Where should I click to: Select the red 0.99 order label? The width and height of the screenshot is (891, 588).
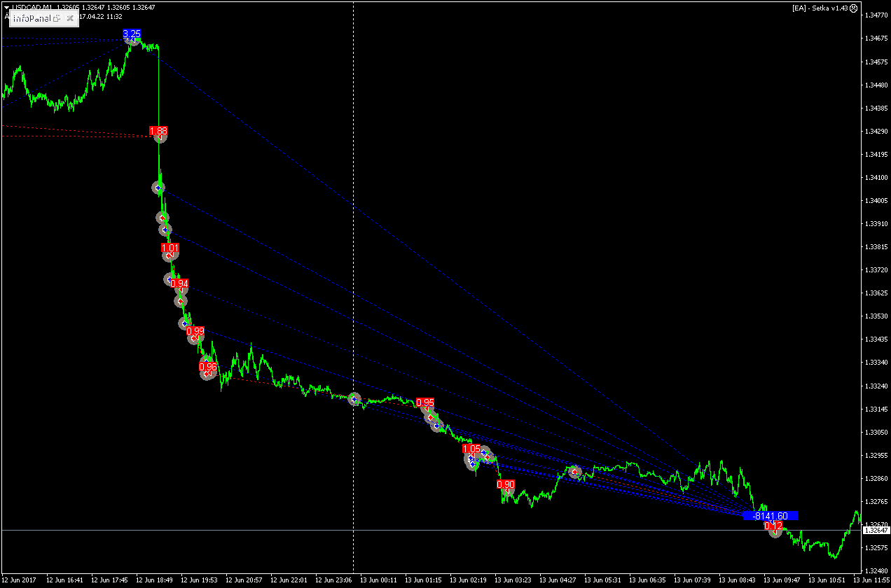pos(195,331)
